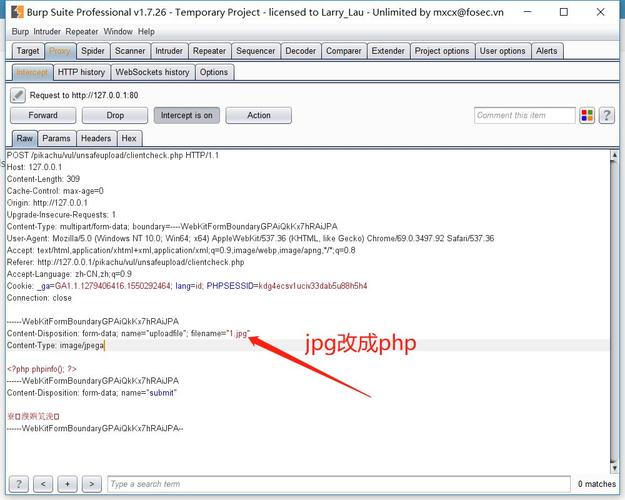Image resolution: width=625 pixels, height=500 pixels.
Task: Switch to the Hex view tab
Action: (x=129, y=138)
